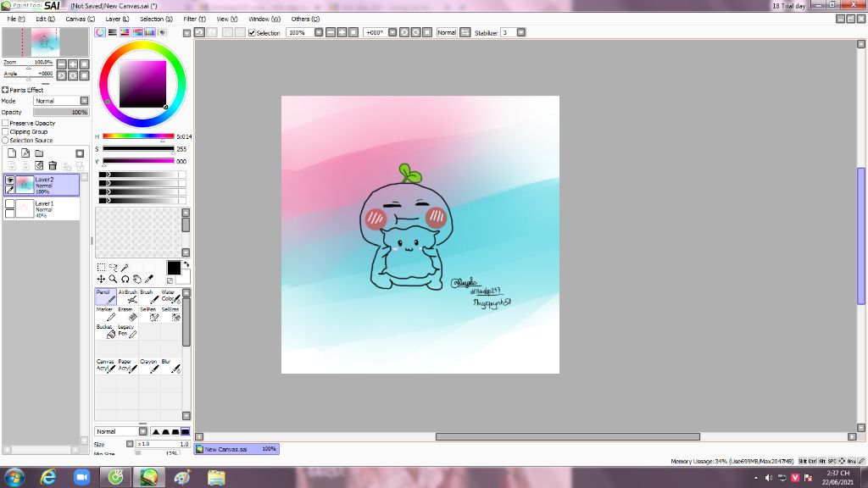Select the SelEras tool
868x488 pixels.
pos(170,313)
